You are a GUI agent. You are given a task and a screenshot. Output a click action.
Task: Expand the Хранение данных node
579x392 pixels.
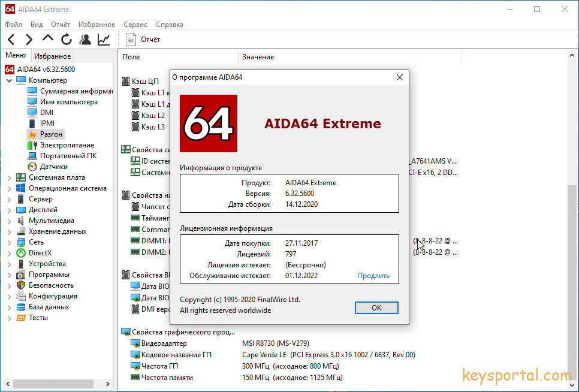click(x=9, y=231)
